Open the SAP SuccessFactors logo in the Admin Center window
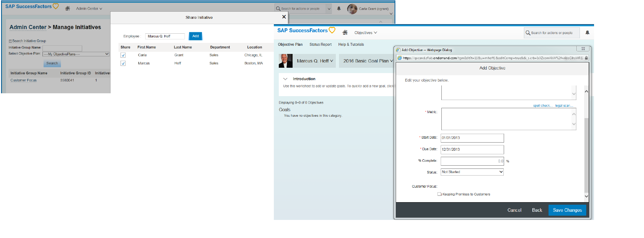This screenshot has width=644, height=238. tap(32, 6)
